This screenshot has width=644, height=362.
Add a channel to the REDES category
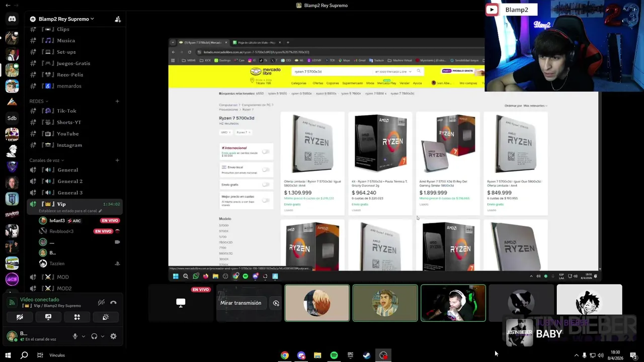point(117,101)
